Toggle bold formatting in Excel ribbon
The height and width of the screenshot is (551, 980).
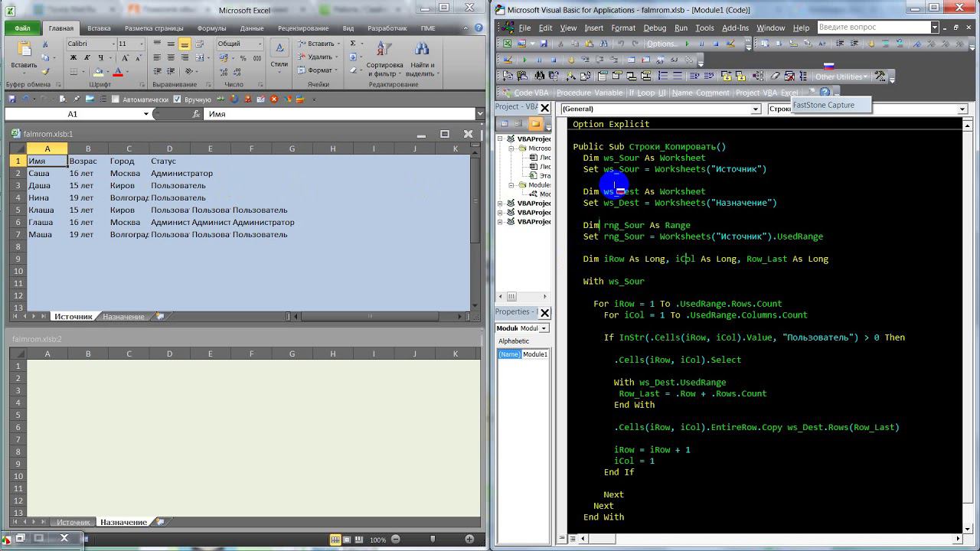pos(73,58)
